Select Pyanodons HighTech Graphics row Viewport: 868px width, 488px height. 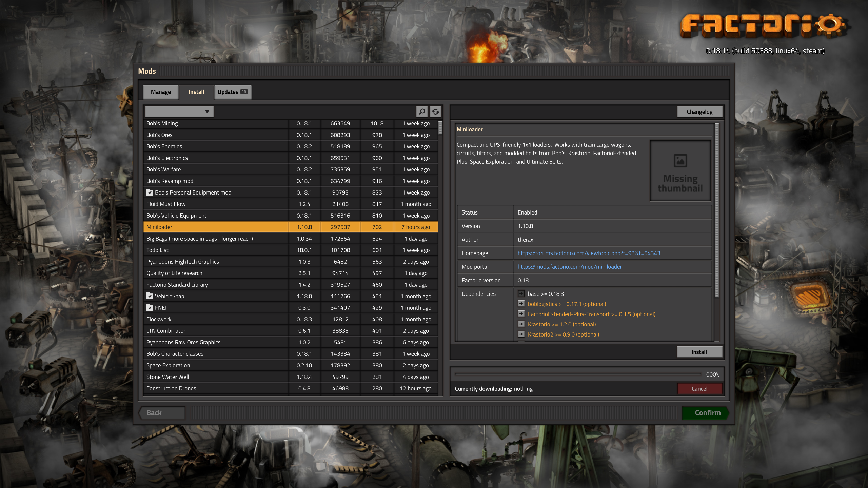tap(291, 262)
